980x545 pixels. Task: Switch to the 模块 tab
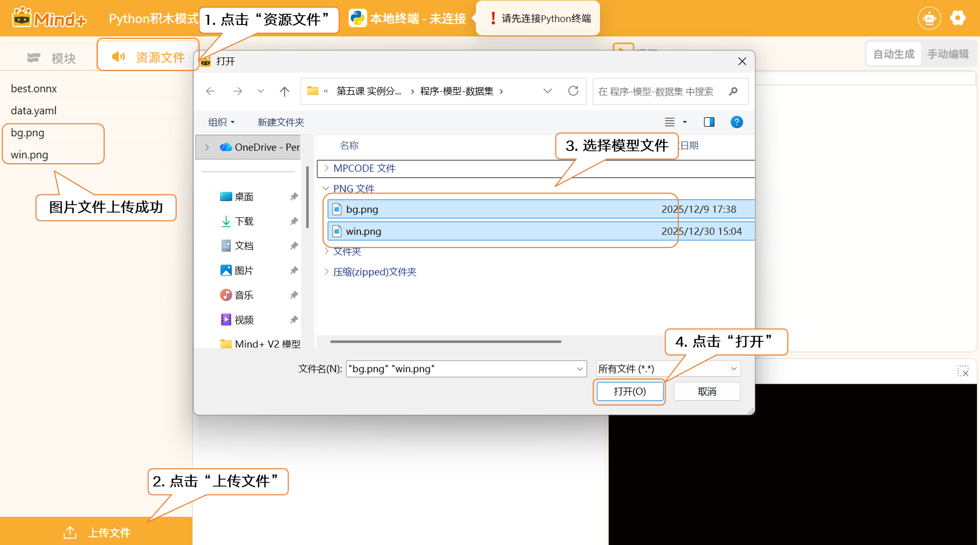(52, 58)
